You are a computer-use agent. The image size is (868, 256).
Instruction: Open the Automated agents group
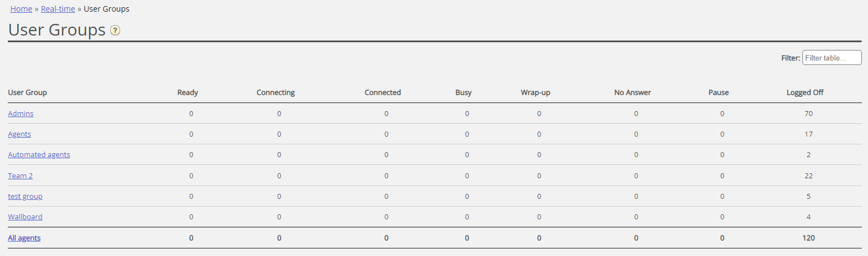coord(39,154)
